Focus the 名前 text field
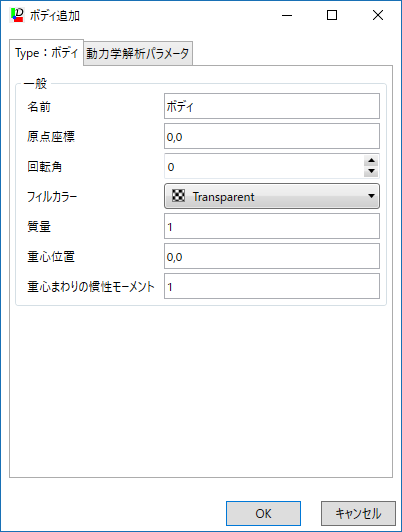The height and width of the screenshot is (532, 402). click(272, 106)
